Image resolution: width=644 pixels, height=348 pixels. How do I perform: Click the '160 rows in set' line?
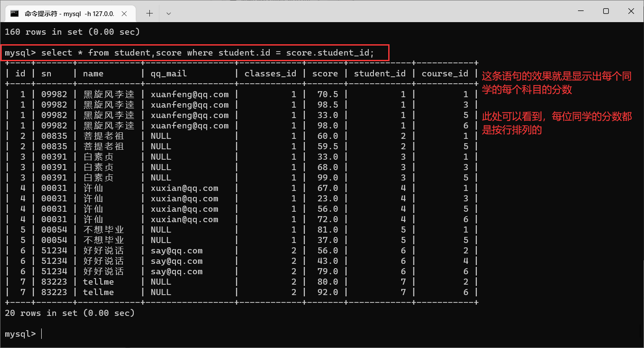72,32
